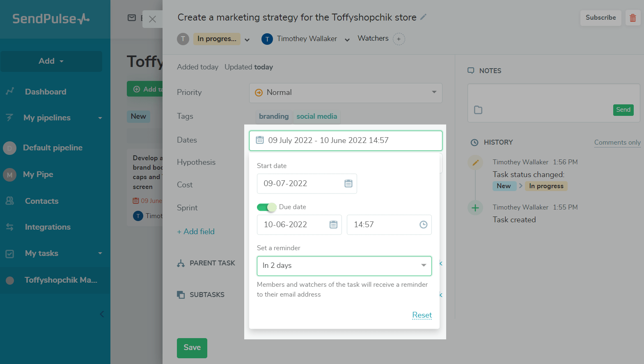The width and height of the screenshot is (644, 364).
Task: Click the pencil icon to edit task title
Action: coord(424,17)
